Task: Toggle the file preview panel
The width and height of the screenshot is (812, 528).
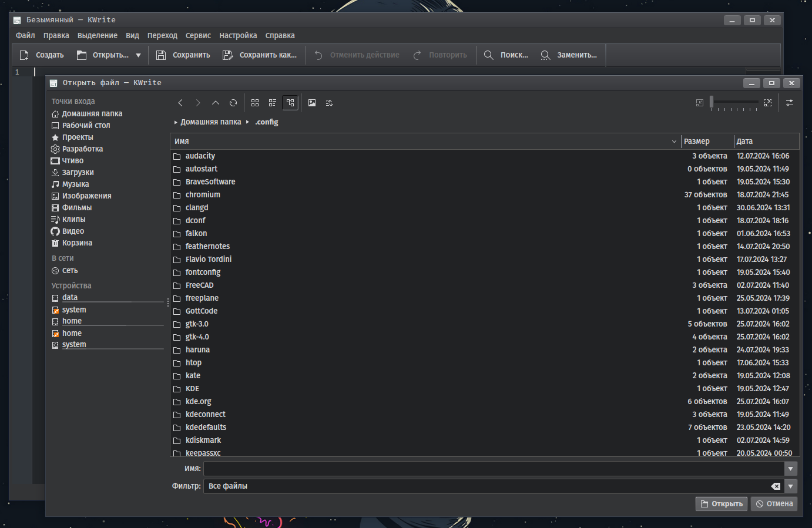Action: [312, 102]
